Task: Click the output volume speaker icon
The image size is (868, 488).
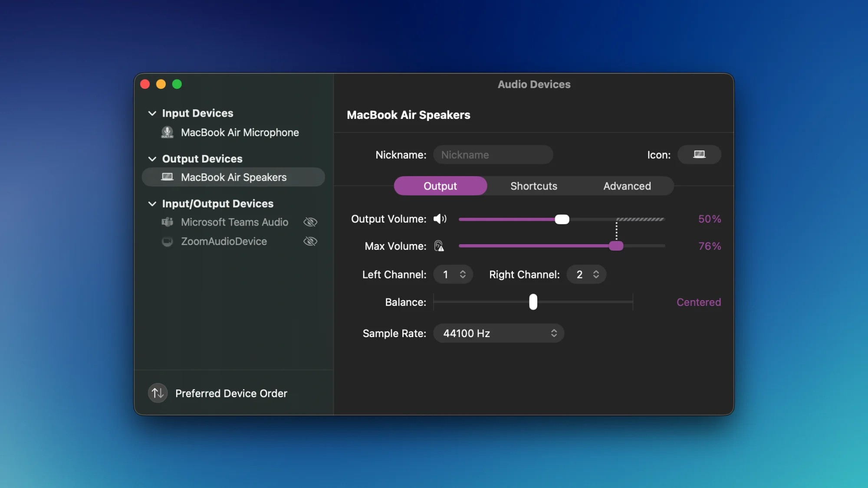Action: click(440, 219)
